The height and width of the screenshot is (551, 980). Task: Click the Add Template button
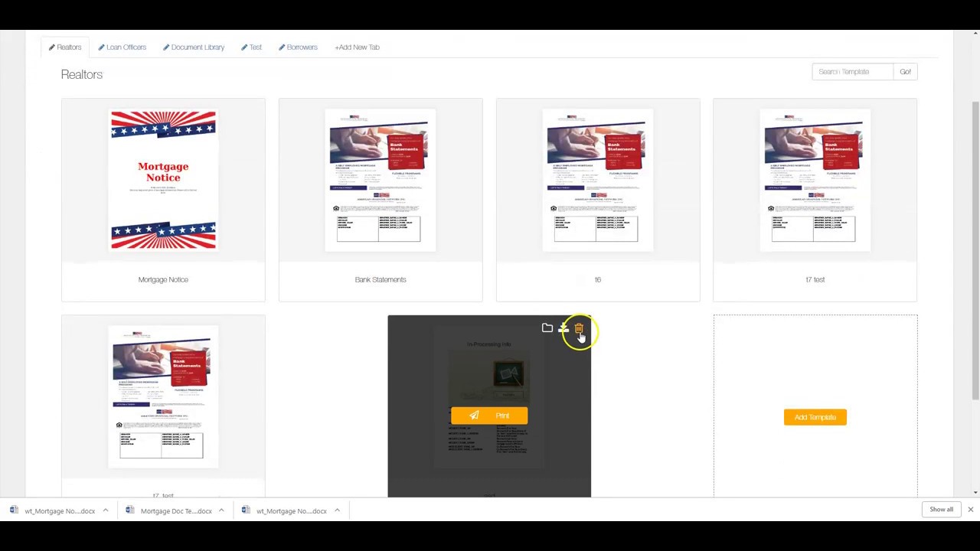(815, 417)
